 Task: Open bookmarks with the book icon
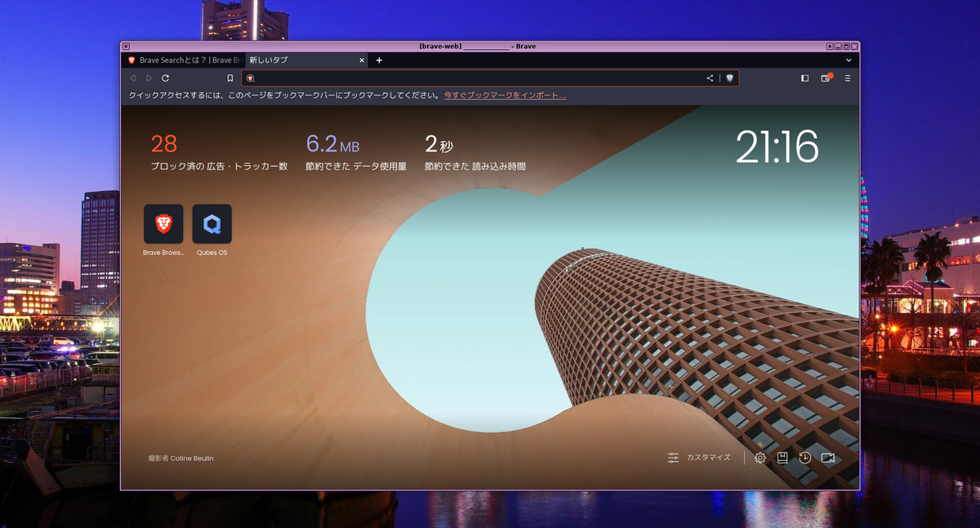pyautogui.click(x=782, y=458)
